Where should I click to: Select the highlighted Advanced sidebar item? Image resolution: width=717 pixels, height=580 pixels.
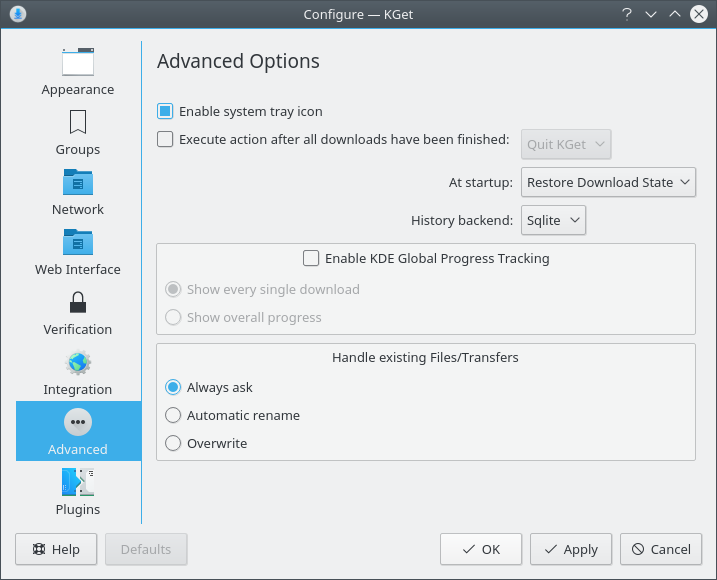pos(78,431)
